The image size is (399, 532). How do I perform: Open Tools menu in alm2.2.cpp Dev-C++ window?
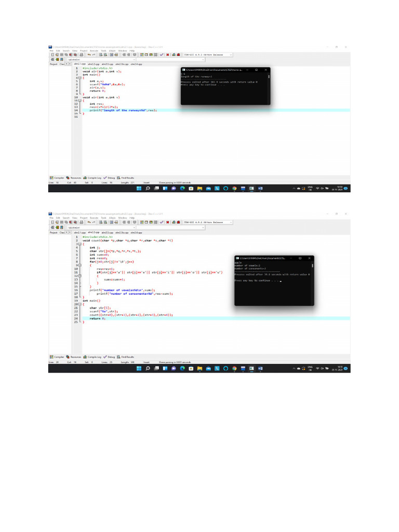click(x=104, y=218)
